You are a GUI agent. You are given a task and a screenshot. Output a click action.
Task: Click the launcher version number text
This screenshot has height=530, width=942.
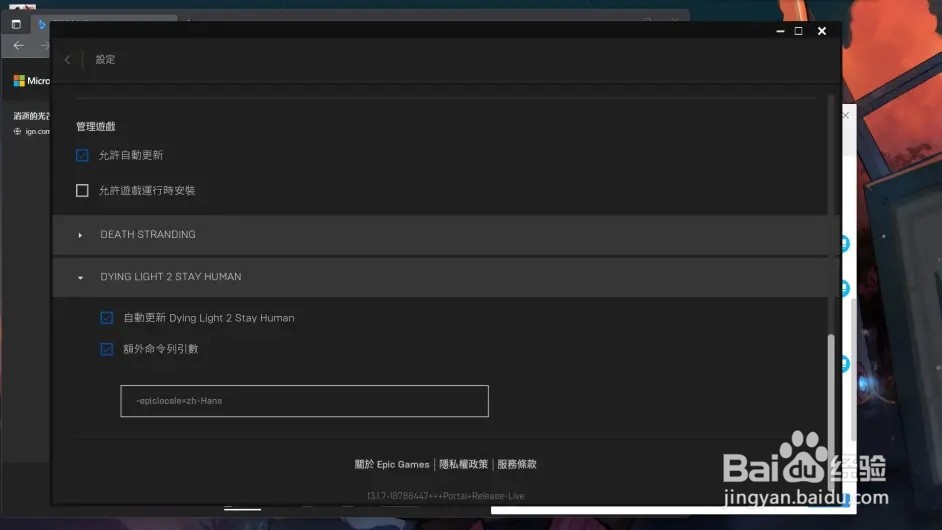tap(445, 496)
